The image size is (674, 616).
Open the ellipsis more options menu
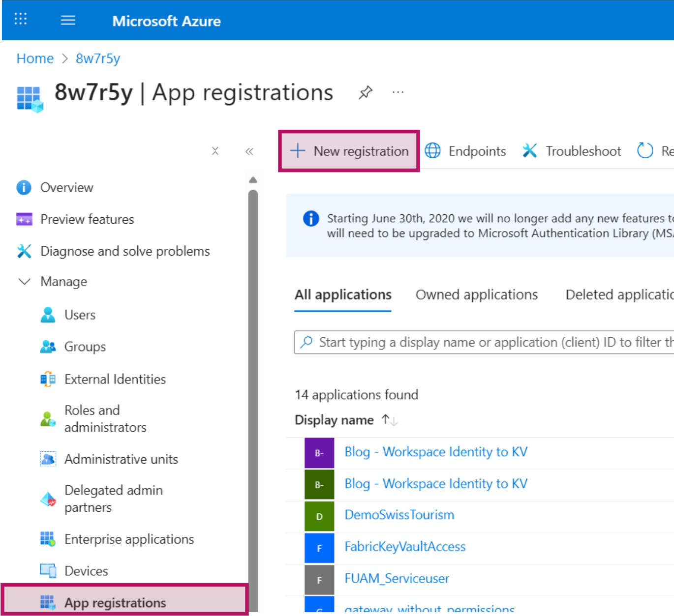click(x=398, y=92)
